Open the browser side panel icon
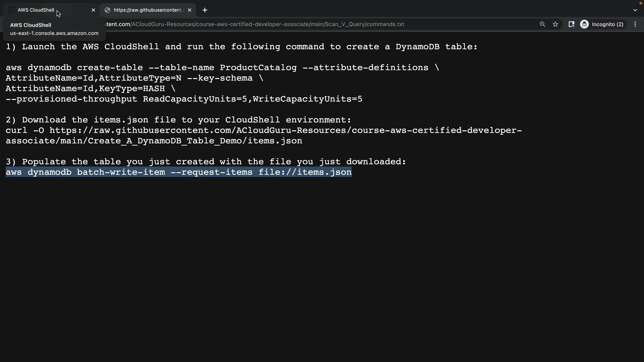 pyautogui.click(x=571, y=24)
